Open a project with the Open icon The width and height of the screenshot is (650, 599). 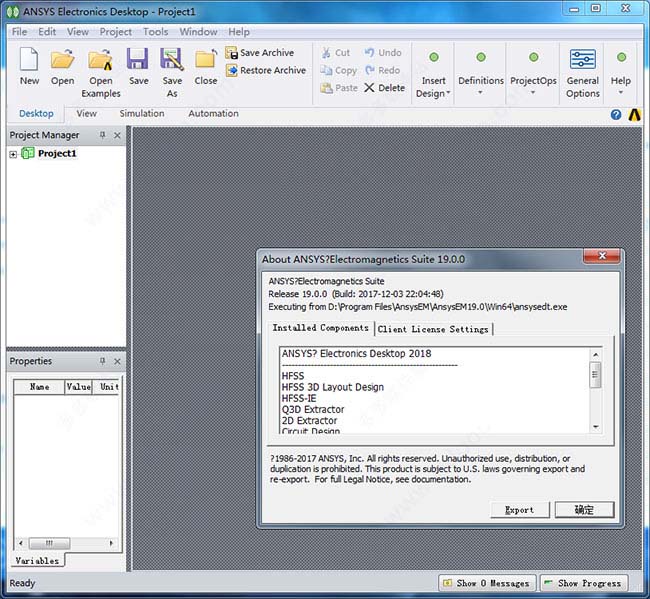pyautogui.click(x=62, y=60)
